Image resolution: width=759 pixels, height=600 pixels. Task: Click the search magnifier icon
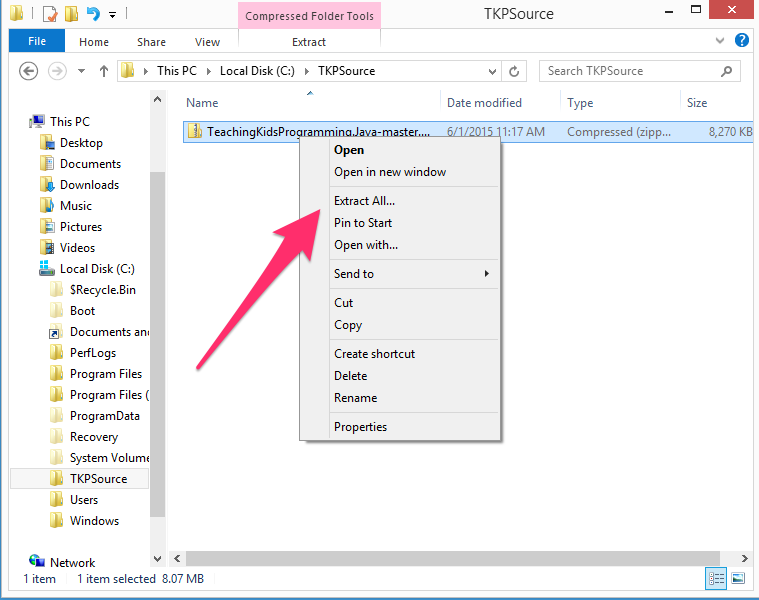point(727,71)
